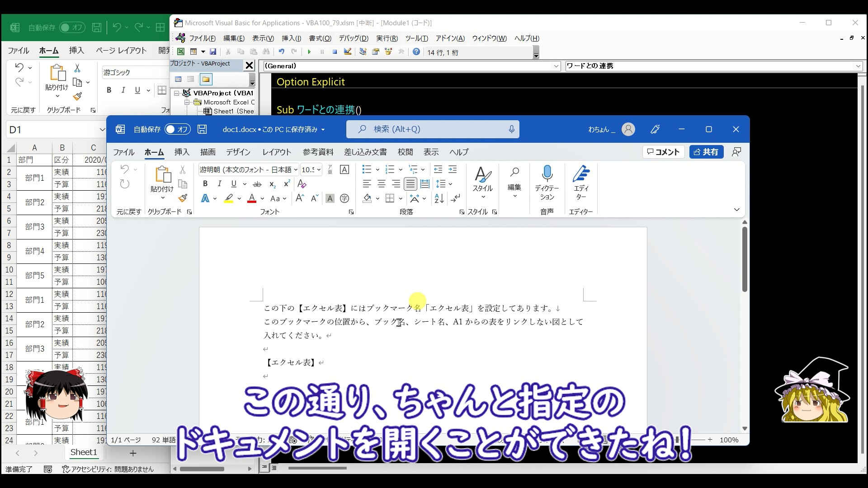Click the Sort icon in paragraph group
Screen dimensions: 868x488
point(439,198)
